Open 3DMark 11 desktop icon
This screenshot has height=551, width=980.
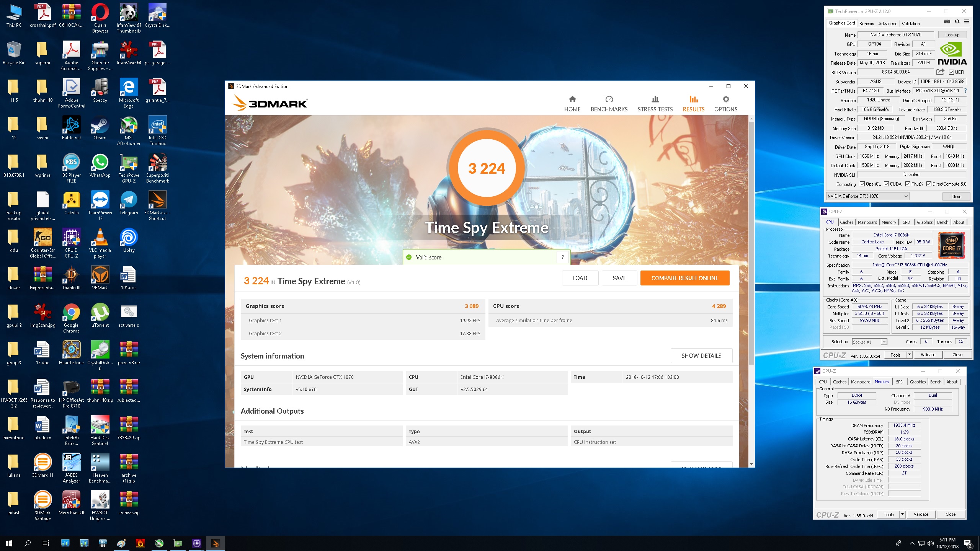pos(42,466)
